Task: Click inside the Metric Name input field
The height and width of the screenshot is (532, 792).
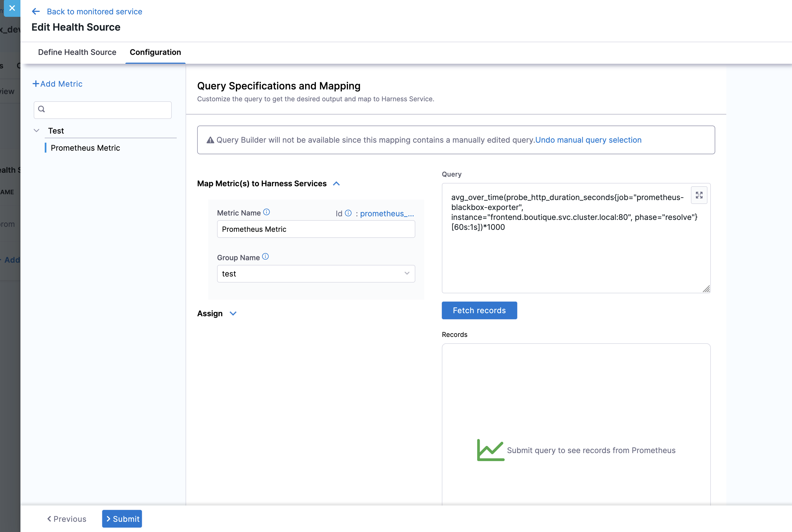Action: 316,229
